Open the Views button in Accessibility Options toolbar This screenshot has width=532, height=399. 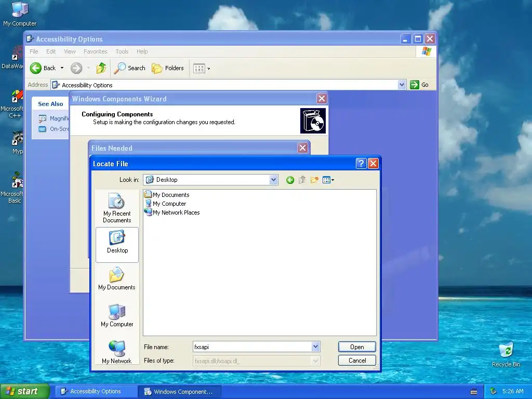coord(202,68)
